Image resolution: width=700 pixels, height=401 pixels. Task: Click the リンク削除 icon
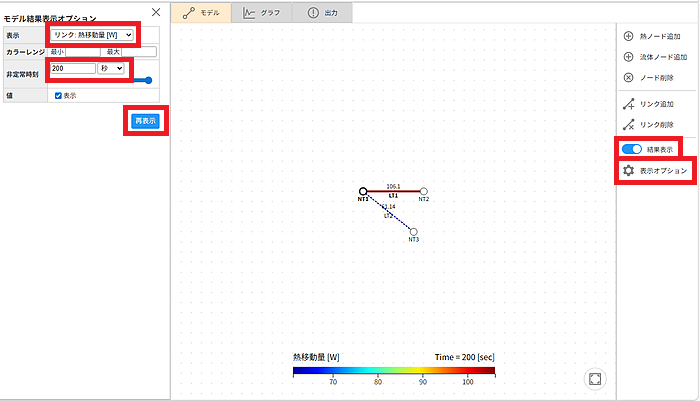628,125
